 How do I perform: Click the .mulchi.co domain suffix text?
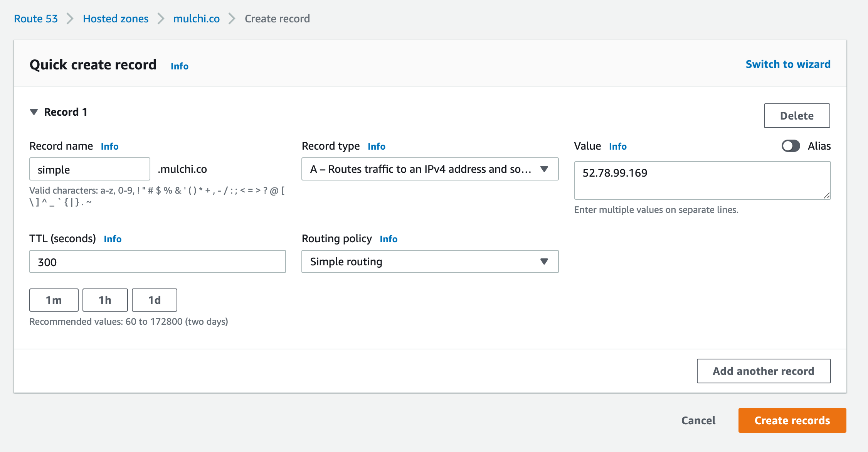point(182,169)
